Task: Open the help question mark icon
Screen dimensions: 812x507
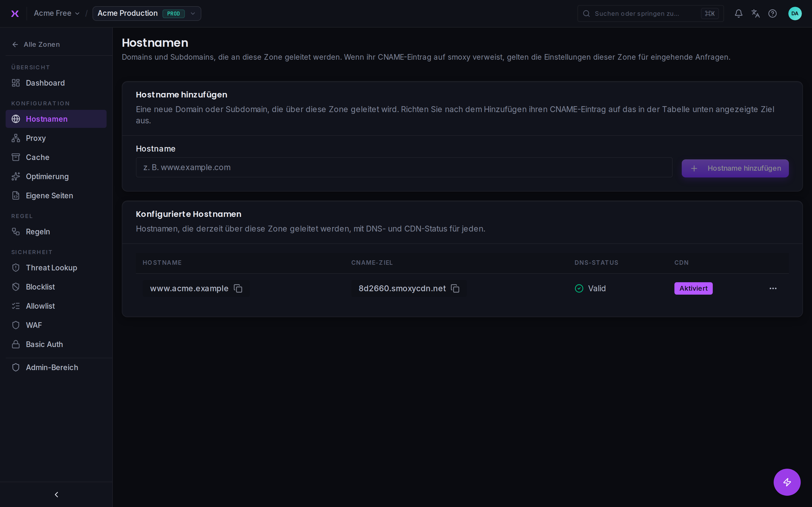Action: click(773, 14)
